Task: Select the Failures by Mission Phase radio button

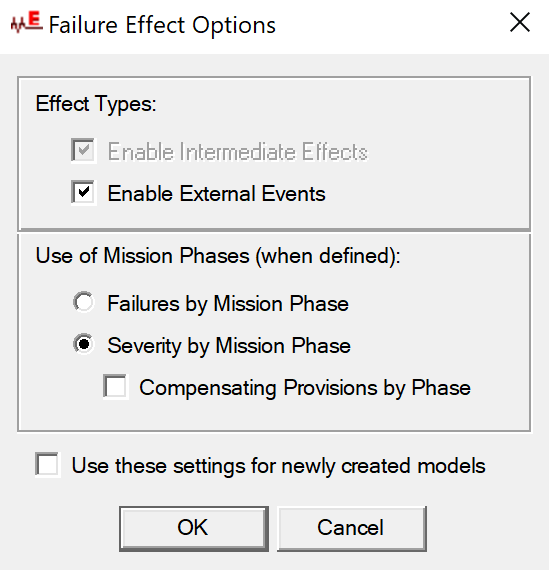Action: point(84,302)
